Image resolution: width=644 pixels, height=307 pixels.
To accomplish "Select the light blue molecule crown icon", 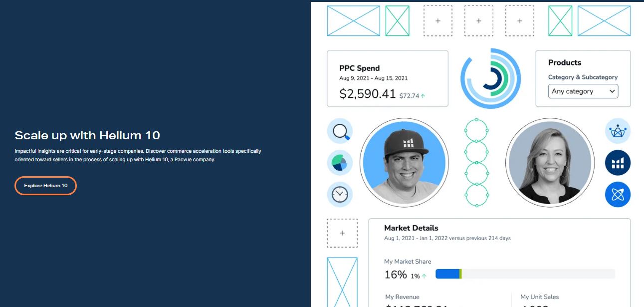I will 618,131.
